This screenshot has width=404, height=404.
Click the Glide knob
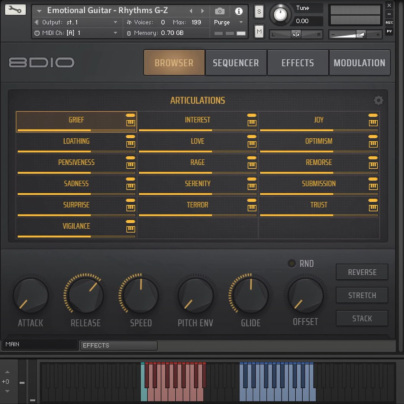(251, 295)
